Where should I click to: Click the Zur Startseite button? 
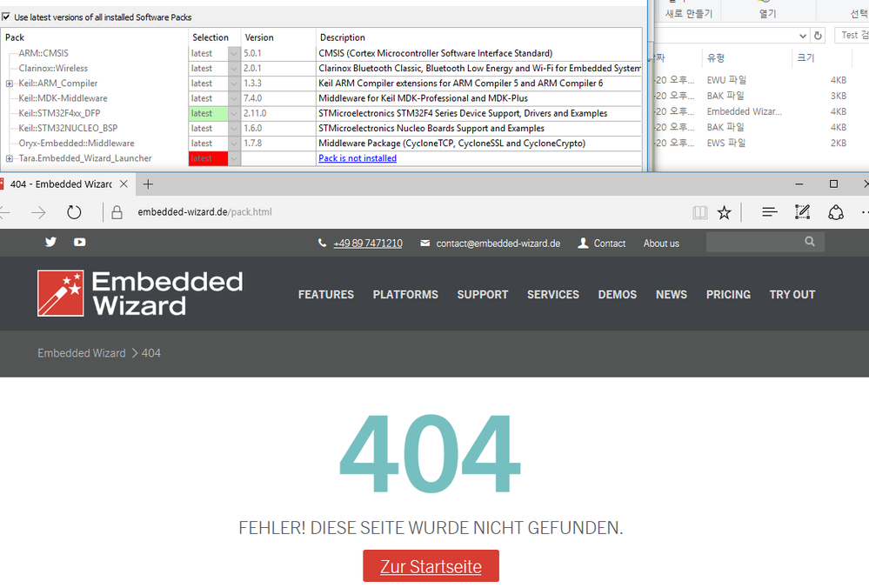(x=431, y=566)
